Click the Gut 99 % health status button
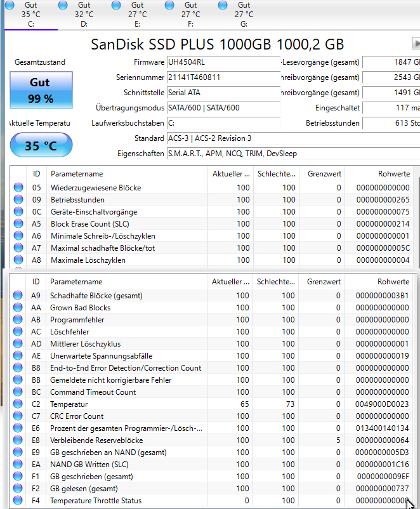The image size is (420, 509). click(41, 90)
